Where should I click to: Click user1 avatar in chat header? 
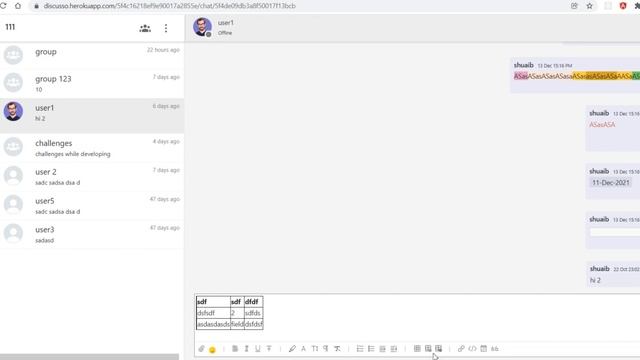202,27
